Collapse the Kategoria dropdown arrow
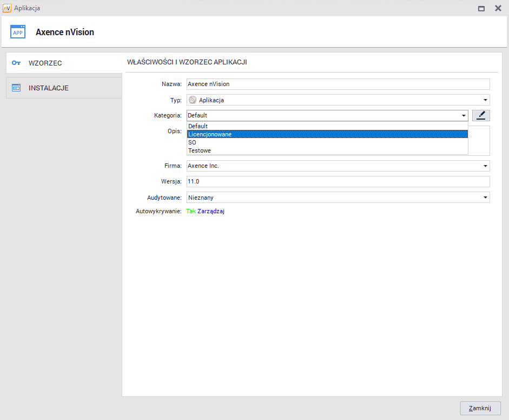The image size is (509, 420). coord(464,115)
